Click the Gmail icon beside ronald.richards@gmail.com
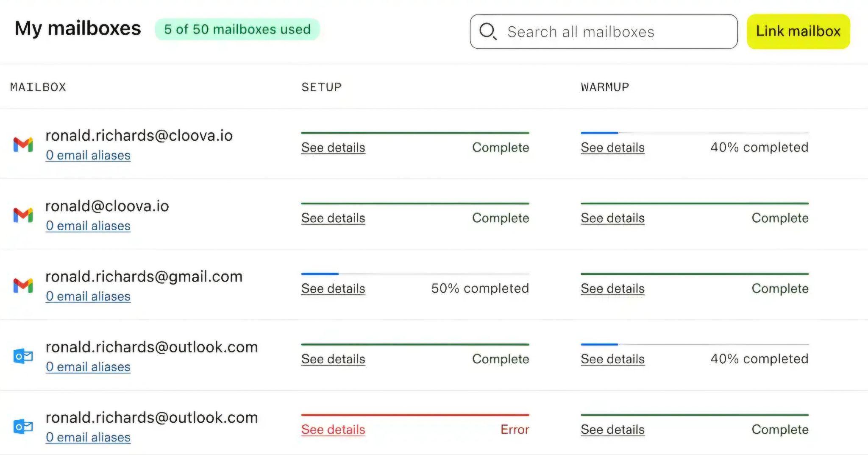The image size is (868, 455). pos(23,285)
